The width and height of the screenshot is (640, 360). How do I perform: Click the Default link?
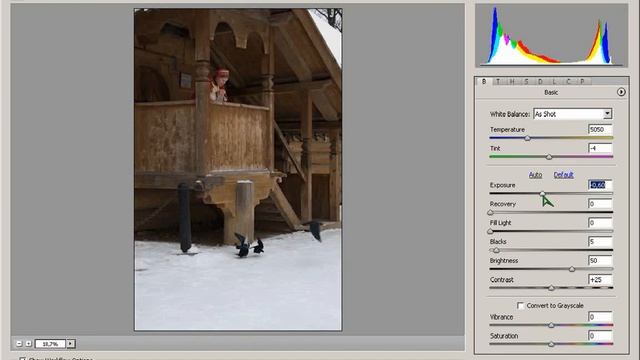click(564, 175)
